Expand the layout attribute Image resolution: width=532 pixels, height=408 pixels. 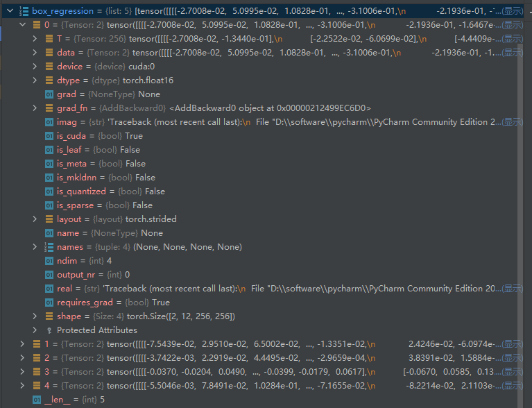coord(35,219)
